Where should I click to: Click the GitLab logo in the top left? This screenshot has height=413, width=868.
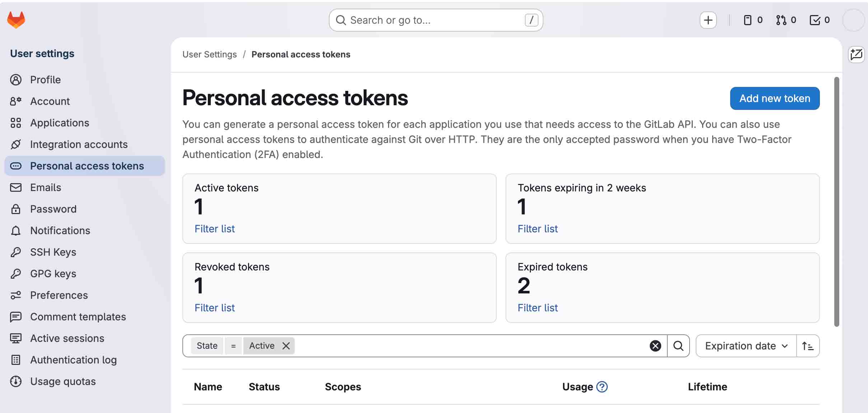(16, 20)
